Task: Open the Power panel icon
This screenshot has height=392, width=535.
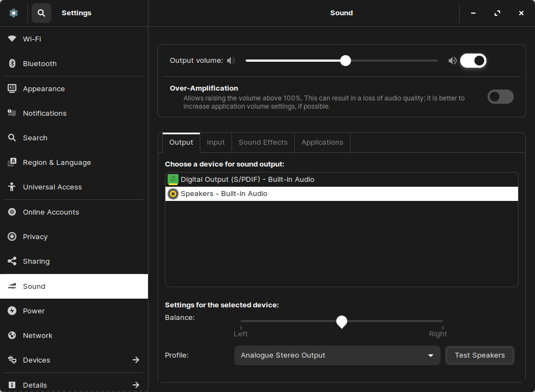Action: 12,311
